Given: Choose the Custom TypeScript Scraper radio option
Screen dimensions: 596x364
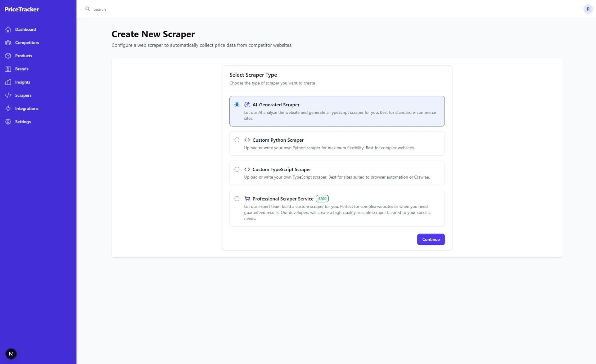Looking at the screenshot, I should [x=237, y=169].
